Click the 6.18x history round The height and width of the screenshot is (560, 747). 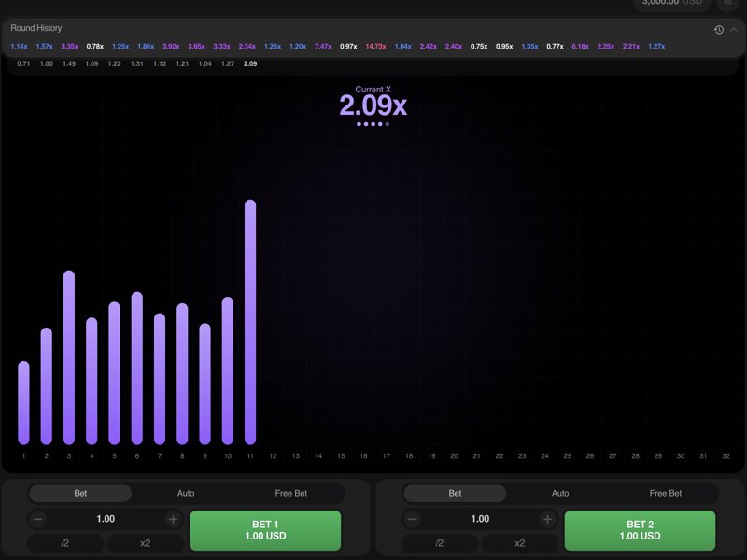(x=580, y=46)
